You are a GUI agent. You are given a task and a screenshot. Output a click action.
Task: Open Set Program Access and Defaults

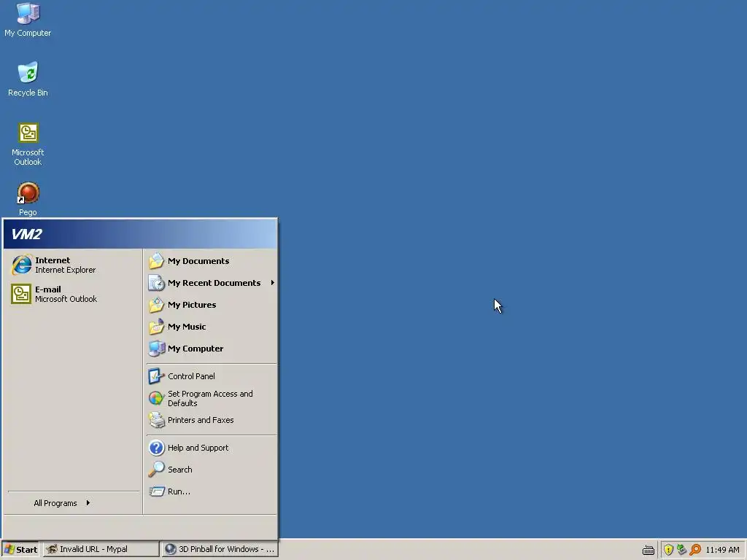211,398
